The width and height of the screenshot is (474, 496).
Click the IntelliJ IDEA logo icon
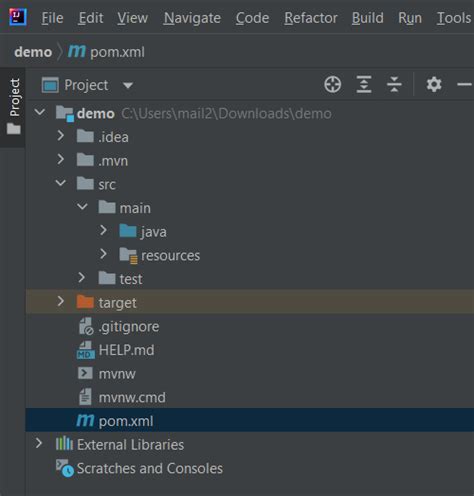[x=18, y=17]
